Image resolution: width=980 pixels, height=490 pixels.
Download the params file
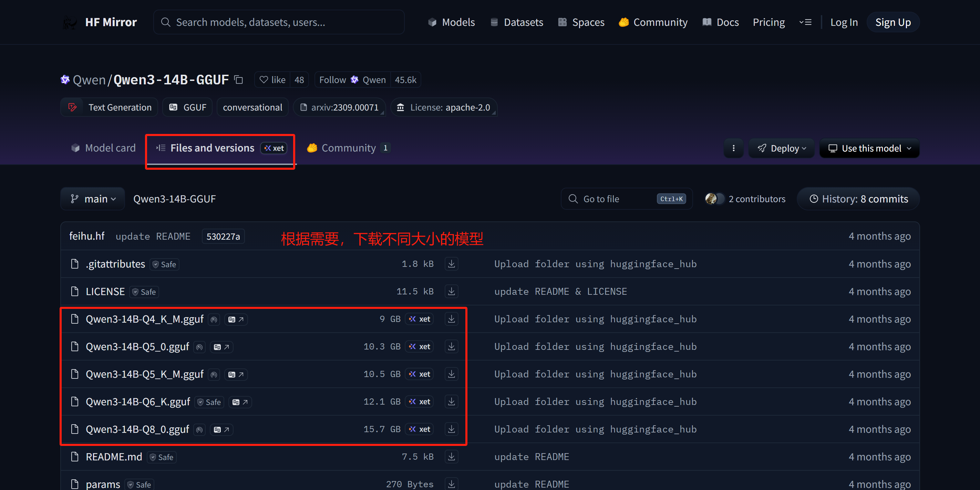coord(451,484)
